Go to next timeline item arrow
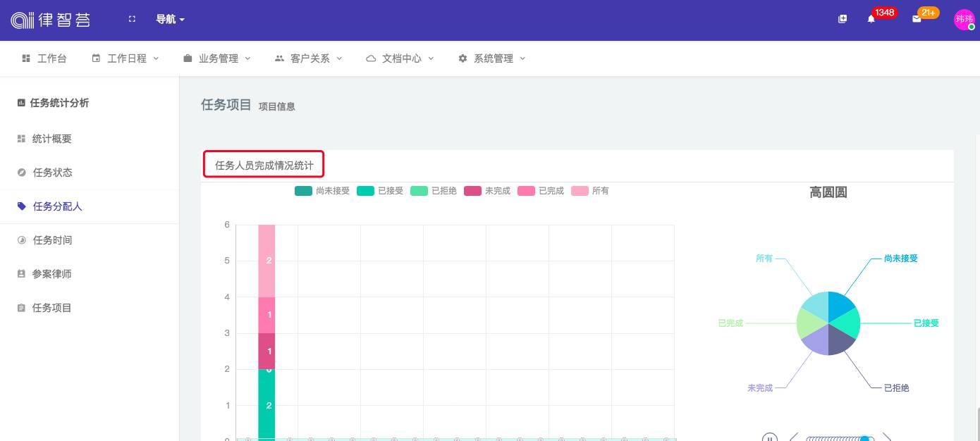The height and width of the screenshot is (441, 980). click(887, 437)
